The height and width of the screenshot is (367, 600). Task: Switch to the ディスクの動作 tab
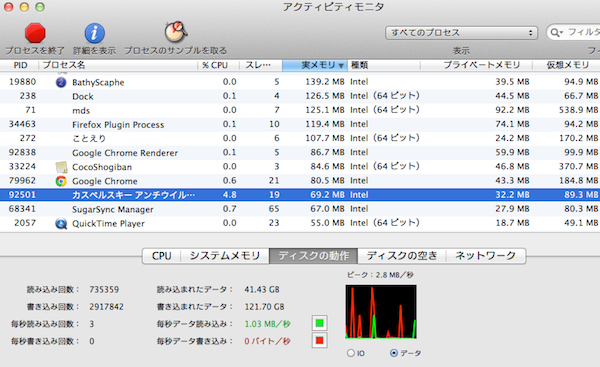tap(314, 256)
